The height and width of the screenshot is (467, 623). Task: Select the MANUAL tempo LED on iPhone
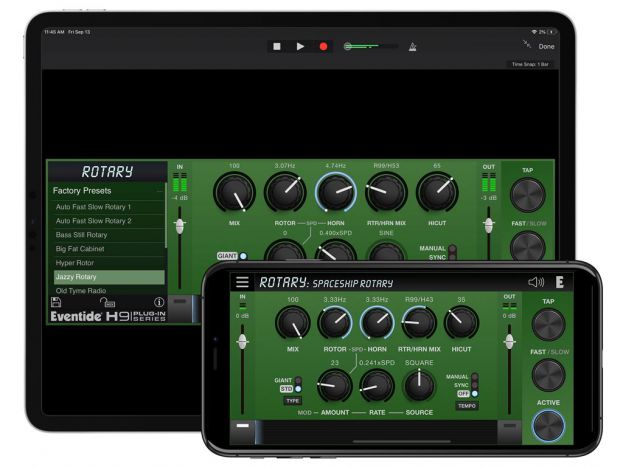(x=474, y=376)
